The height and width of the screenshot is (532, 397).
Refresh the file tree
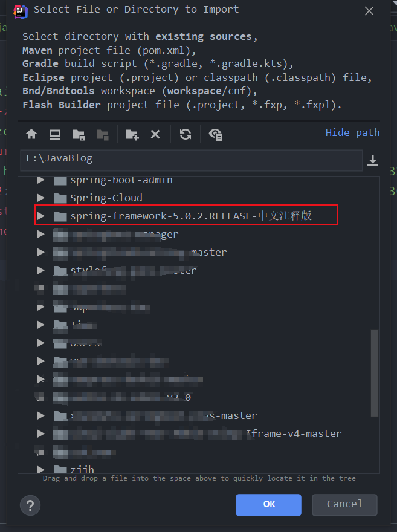[186, 134]
